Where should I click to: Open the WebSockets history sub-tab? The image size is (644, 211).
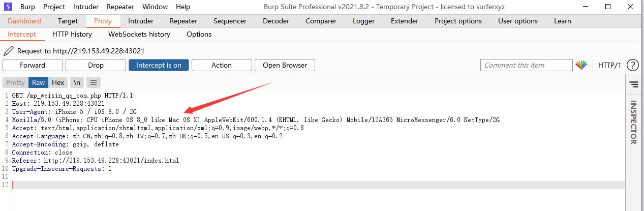(139, 34)
